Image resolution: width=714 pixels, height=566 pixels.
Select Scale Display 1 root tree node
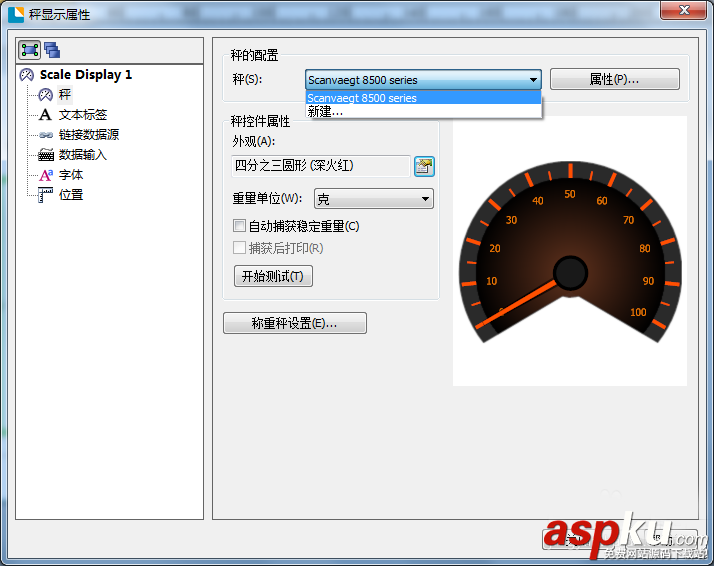tap(86, 75)
